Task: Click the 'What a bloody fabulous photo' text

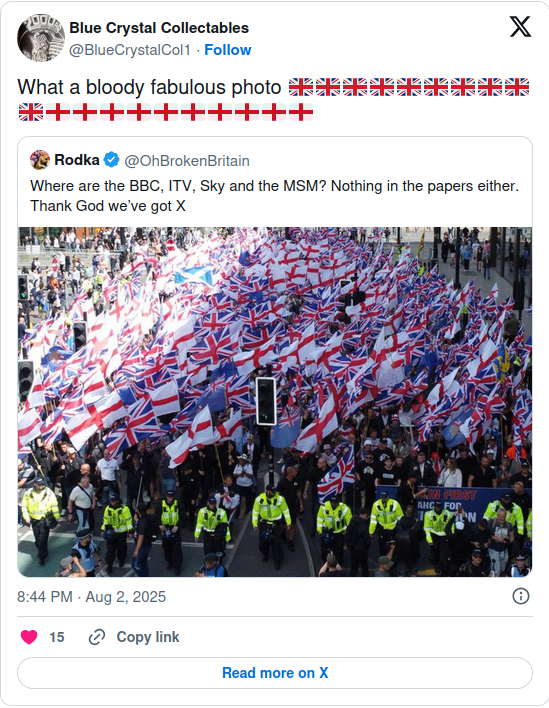Action: click(x=149, y=87)
